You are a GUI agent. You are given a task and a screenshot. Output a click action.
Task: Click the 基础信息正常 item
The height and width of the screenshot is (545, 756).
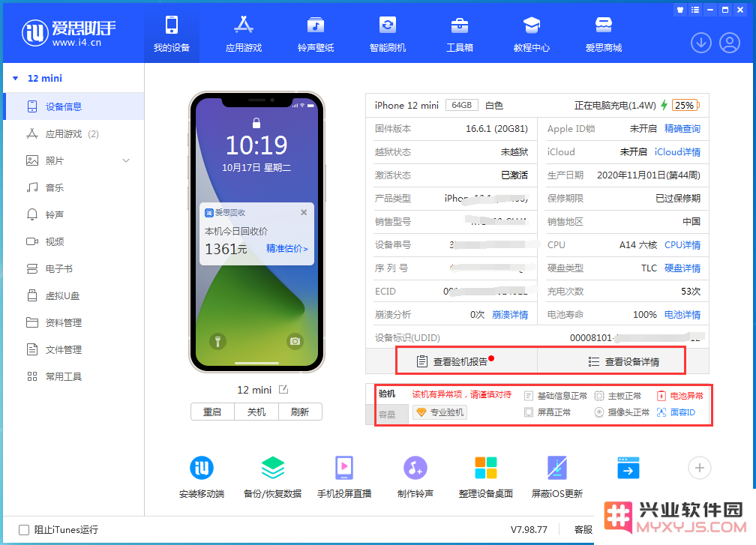[556, 396]
